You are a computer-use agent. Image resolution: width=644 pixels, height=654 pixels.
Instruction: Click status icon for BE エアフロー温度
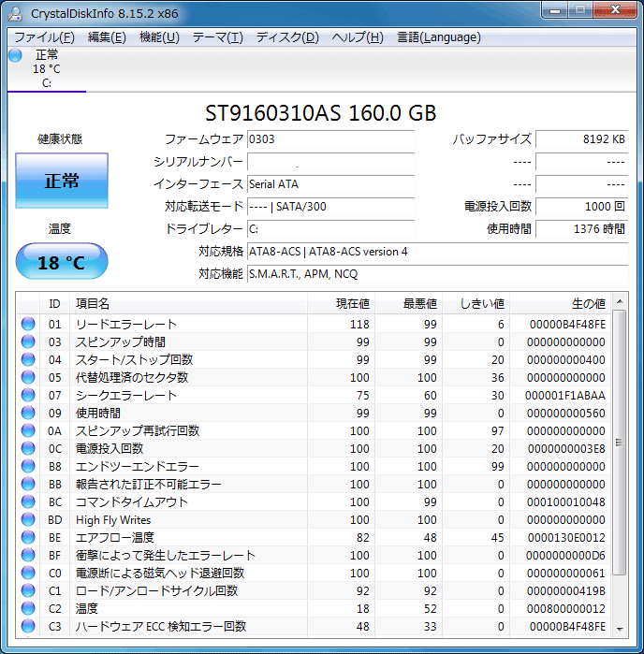pos(28,538)
